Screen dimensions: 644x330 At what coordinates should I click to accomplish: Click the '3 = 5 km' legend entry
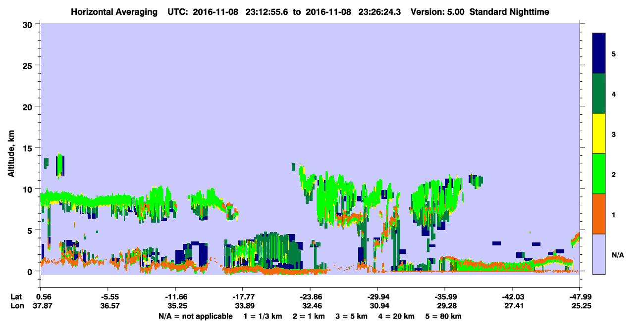click(x=351, y=316)
